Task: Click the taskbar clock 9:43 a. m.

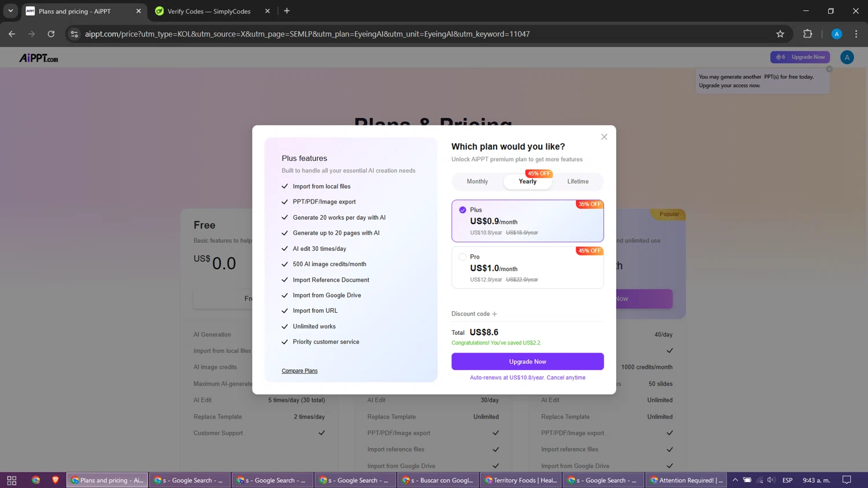Action: click(x=816, y=480)
